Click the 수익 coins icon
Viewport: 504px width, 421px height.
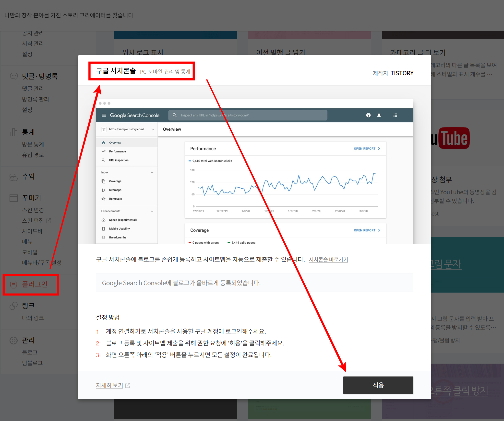pos(13,177)
